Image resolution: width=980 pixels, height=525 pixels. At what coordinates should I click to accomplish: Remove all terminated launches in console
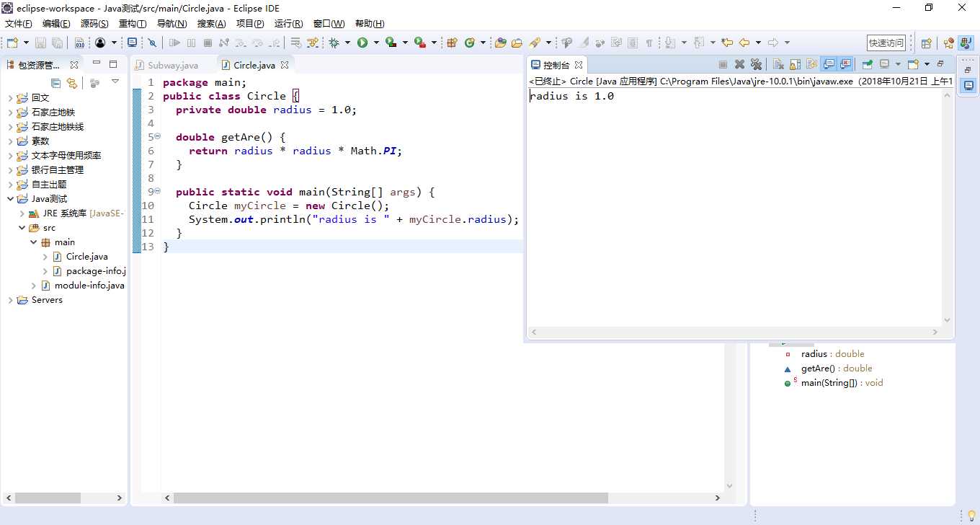click(756, 64)
